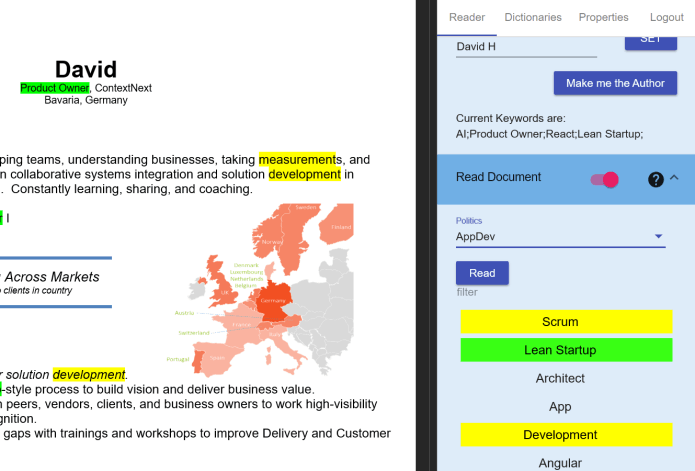Switch to the Reader tab
The image size is (695, 471).
[467, 17]
